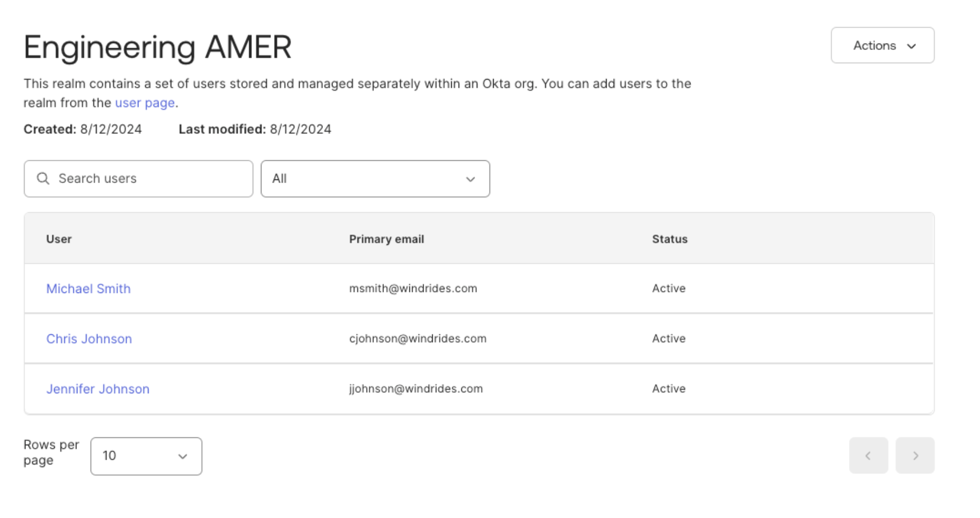980x518 pixels.
Task: Click the Status column header
Action: [669, 239]
